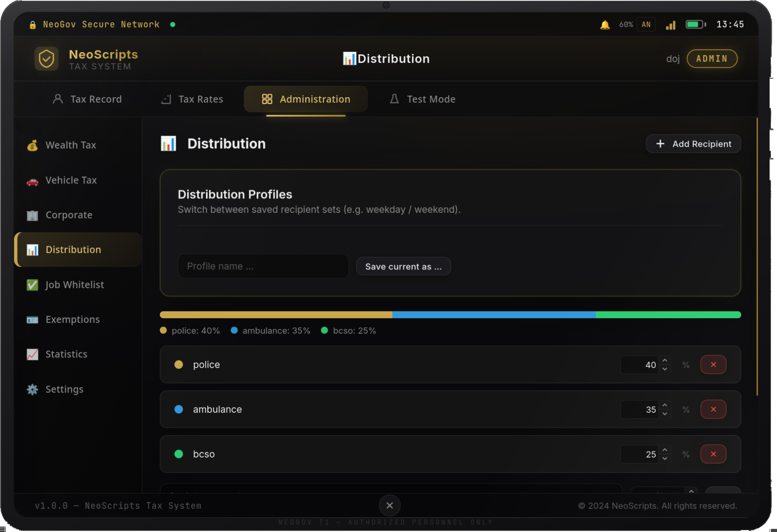Click the battery indicator icon
The width and height of the screenshot is (777, 532).
click(695, 24)
